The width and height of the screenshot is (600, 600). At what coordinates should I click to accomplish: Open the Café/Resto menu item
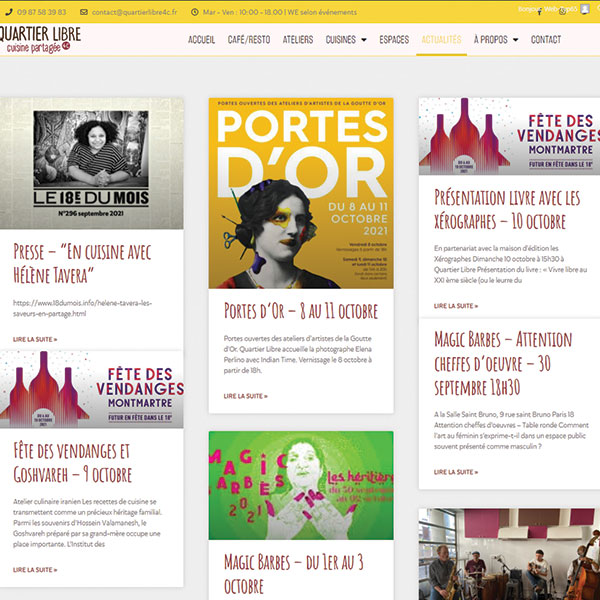249,40
